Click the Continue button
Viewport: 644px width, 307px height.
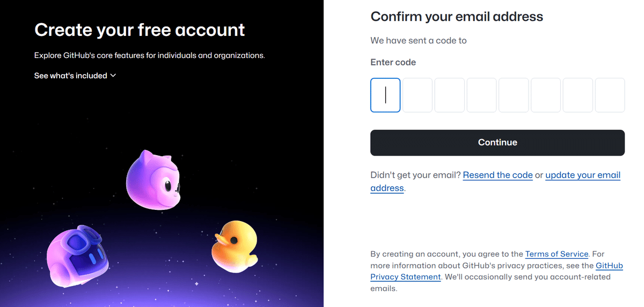[x=497, y=143]
